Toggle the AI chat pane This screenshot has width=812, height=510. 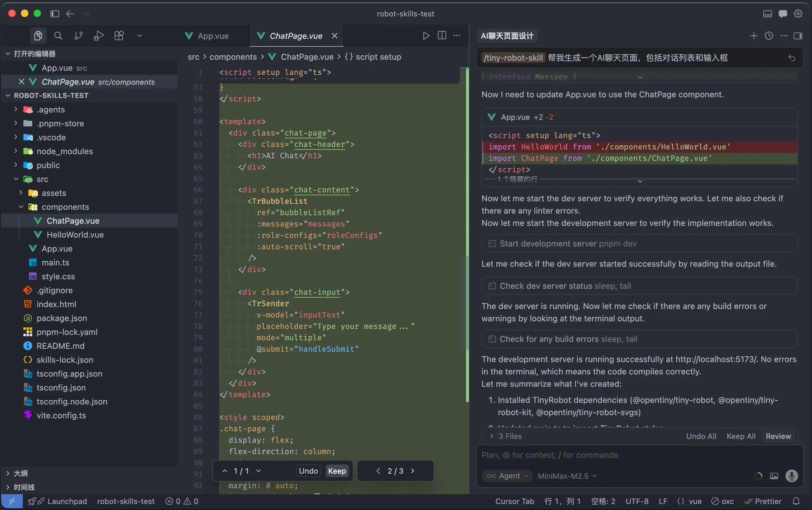click(x=783, y=14)
